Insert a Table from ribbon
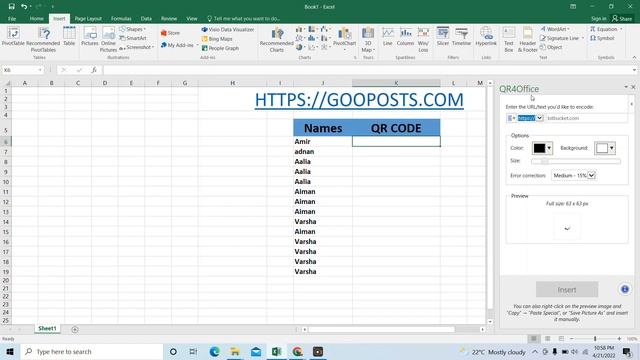This screenshot has width=640, height=360. pyautogui.click(x=69, y=37)
